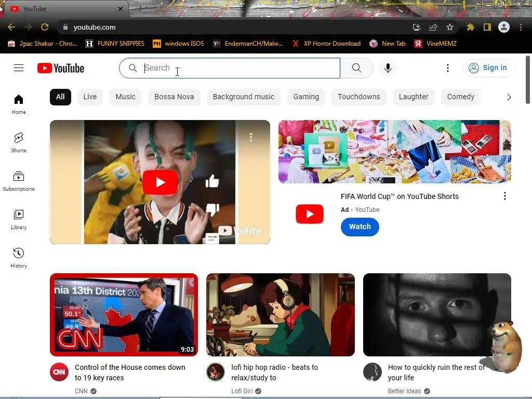Select the Gaming filter chip
This screenshot has width=532, height=399.
[x=306, y=97]
